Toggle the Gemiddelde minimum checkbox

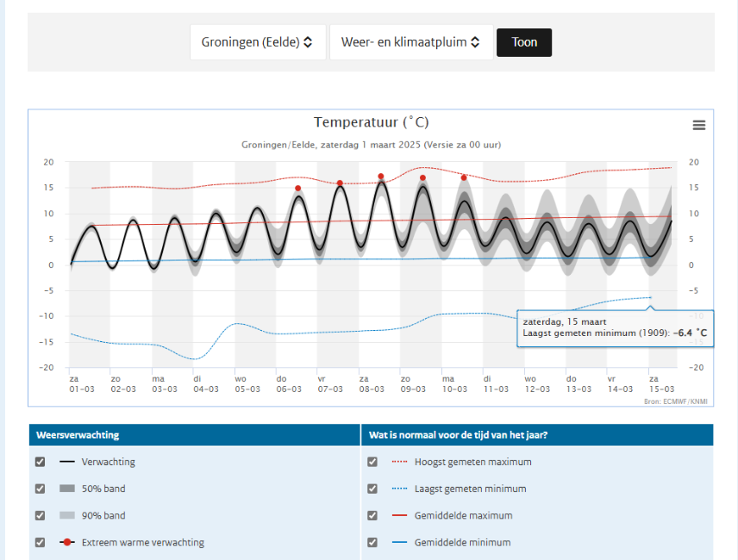pos(372,542)
